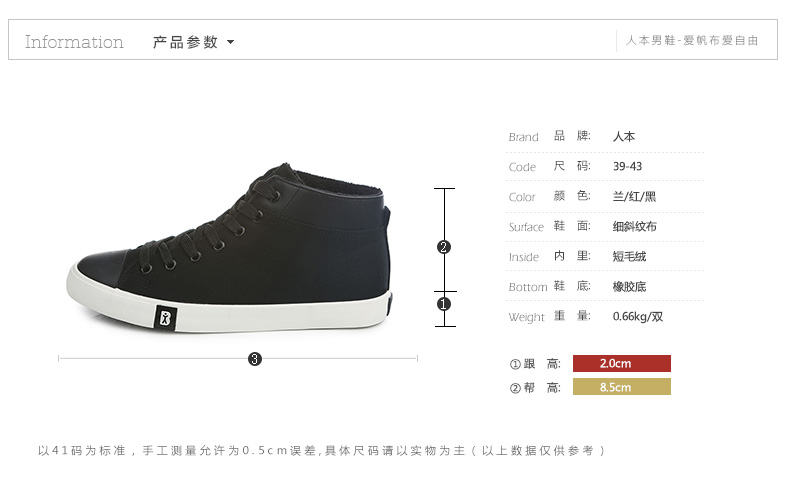Viewport: 790px width, 484px height.
Task: Click the red 2.0cm heel height swatch
Action: [x=622, y=363]
